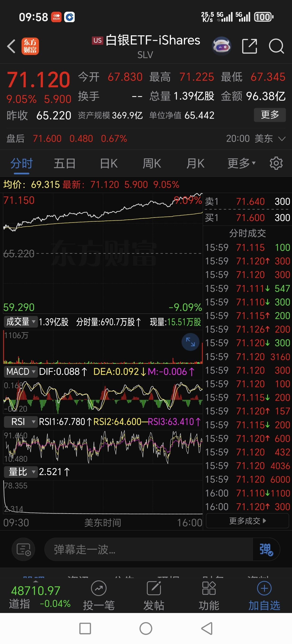
Task: Tap the RSI sub-chart
Action: point(103,447)
